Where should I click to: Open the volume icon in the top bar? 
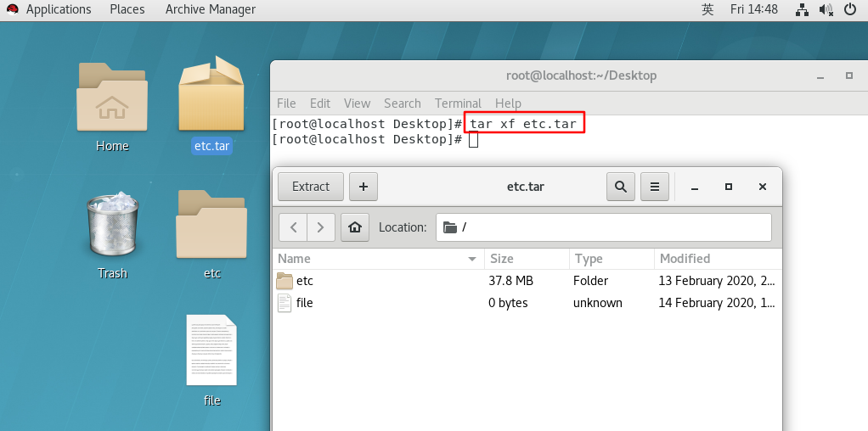[x=826, y=9]
